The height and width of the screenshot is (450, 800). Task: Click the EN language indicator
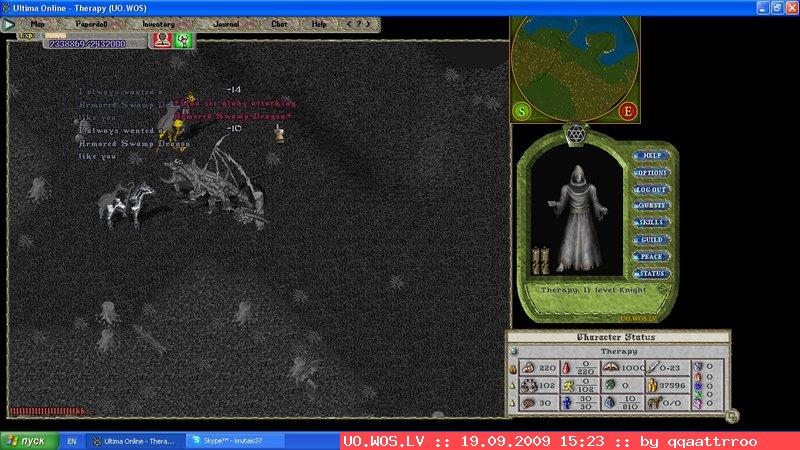click(x=72, y=441)
